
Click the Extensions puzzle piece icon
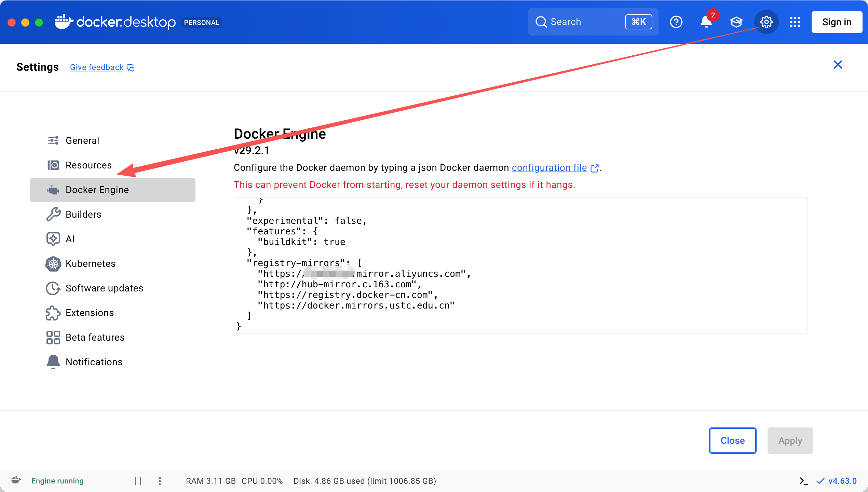click(53, 313)
